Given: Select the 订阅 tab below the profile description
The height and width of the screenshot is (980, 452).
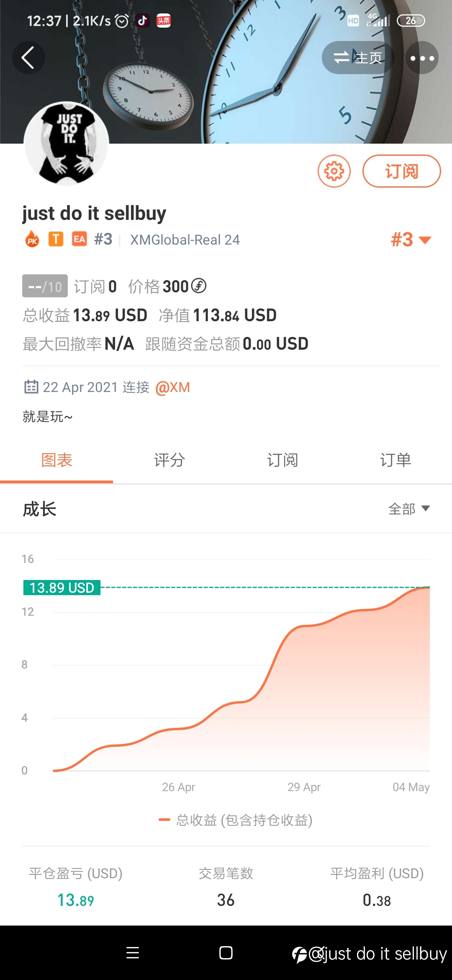Looking at the screenshot, I should pos(282,460).
